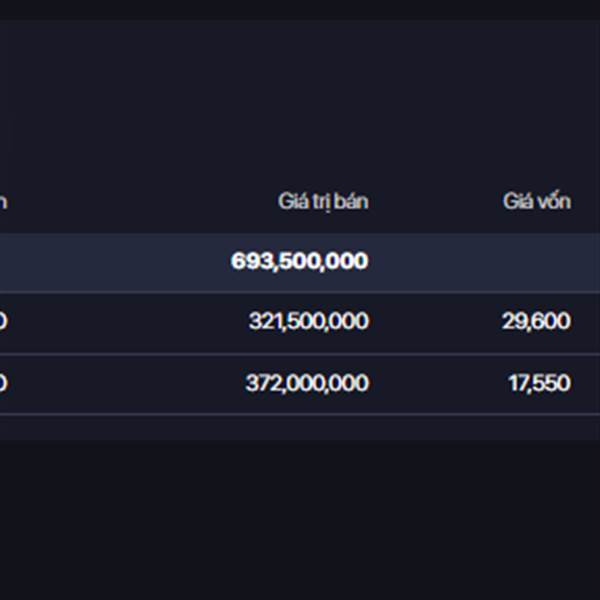Image resolution: width=600 pixels, height=600 pixels.
Task: Select the total value 693,500,000
Action: tap(299, 261)
